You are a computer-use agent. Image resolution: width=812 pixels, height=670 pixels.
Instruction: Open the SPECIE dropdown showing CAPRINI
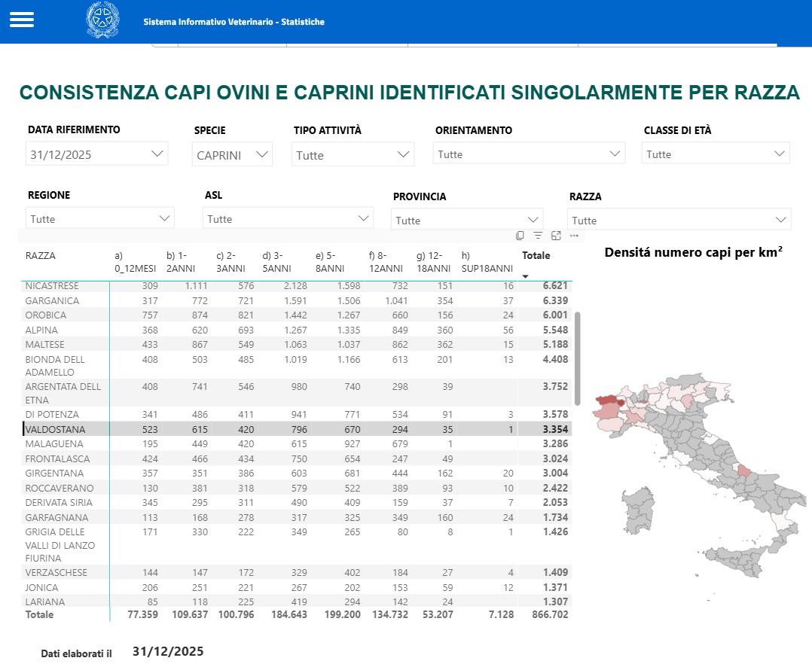pyautogui.click(x=233, y=154)
